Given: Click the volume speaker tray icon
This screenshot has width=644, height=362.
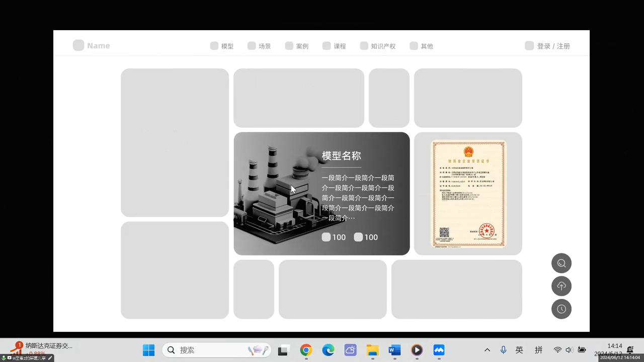Looking at the screenshot, I should pyautogui.click(x=569, y=350).
